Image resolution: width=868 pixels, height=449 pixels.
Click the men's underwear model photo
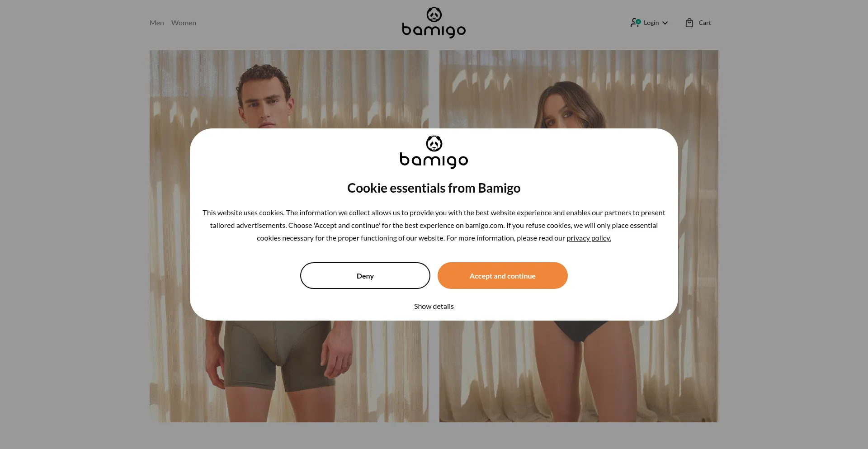point(289,371)
